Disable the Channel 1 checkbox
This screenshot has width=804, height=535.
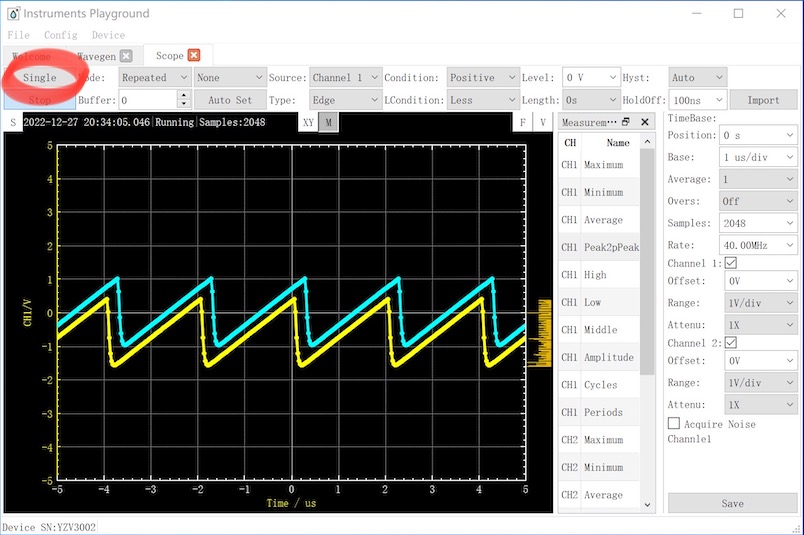point(730,263)
